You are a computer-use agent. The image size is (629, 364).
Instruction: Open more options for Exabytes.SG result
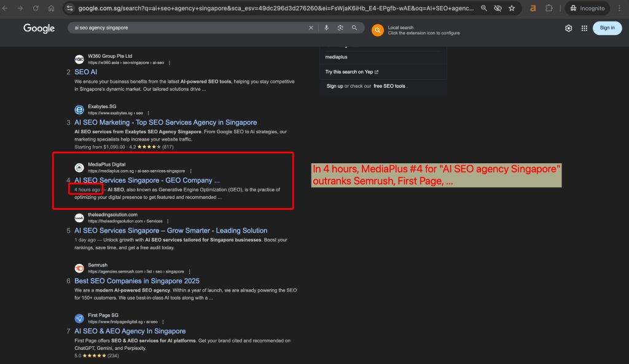click(149, 113)
